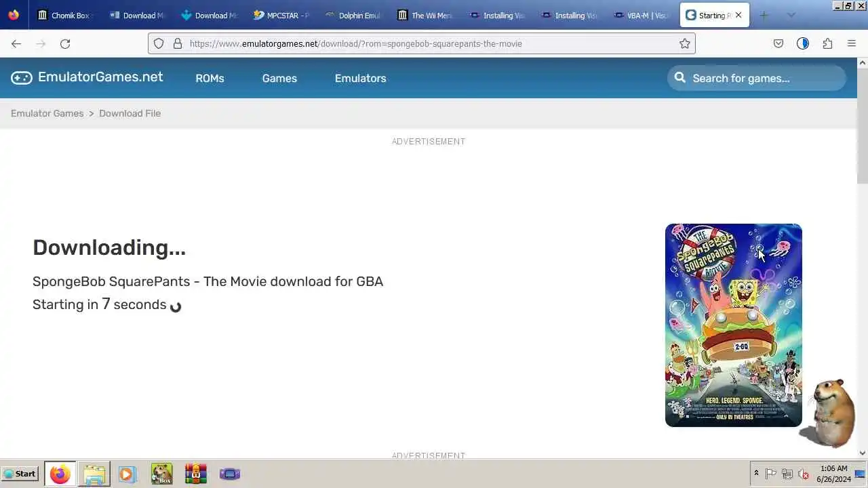The width and height of the screenshot is (868, 488).
Task: Click the EmulatorGames.net site title link
Action: click(x=100, y=77)
